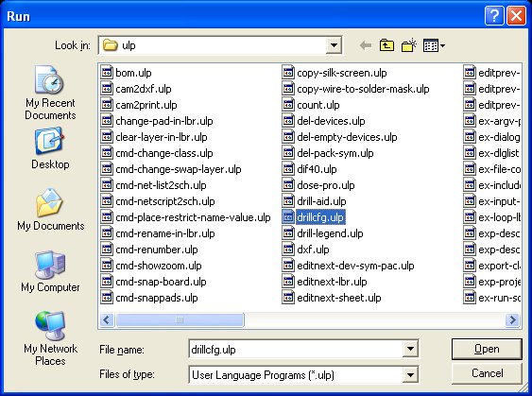
Task: Expand the File name dropdown arrow
Action: tap(410, 349)
